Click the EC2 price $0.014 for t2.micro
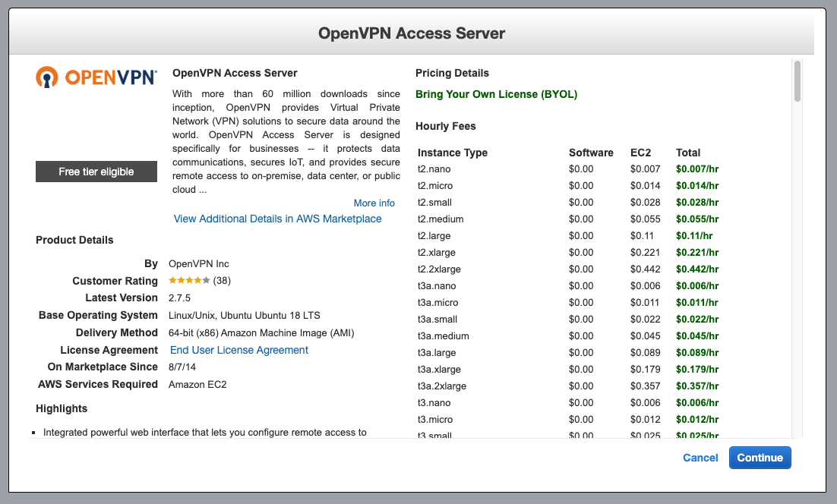The height and width of the screenshot is (504, 837). [x=646, y=186]
